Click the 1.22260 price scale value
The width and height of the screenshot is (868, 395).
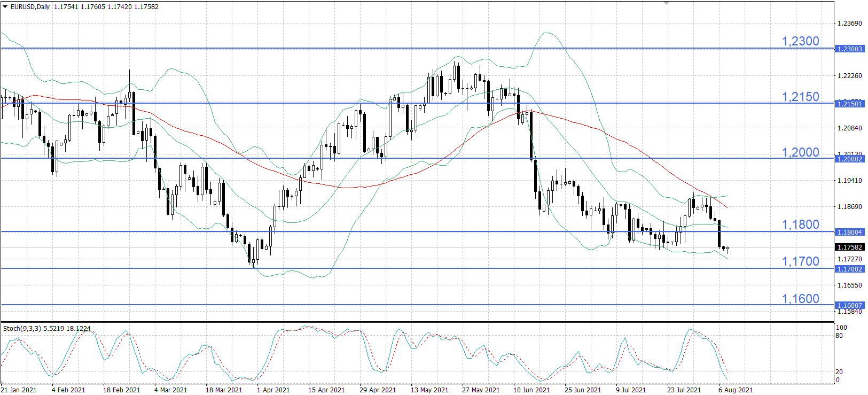(x=850, y=76)
